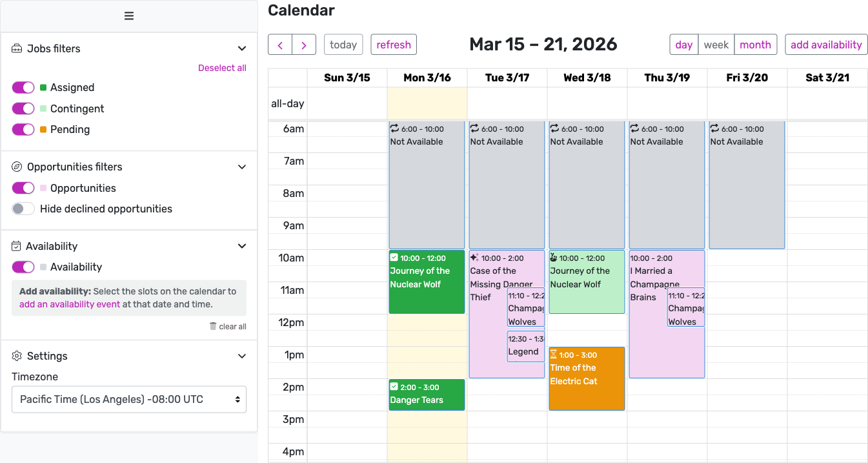Click the hourglass icon on Time of the Electric Cat
Image resolution: width=868 pixels, height=463 pixels.
[555, 355]
